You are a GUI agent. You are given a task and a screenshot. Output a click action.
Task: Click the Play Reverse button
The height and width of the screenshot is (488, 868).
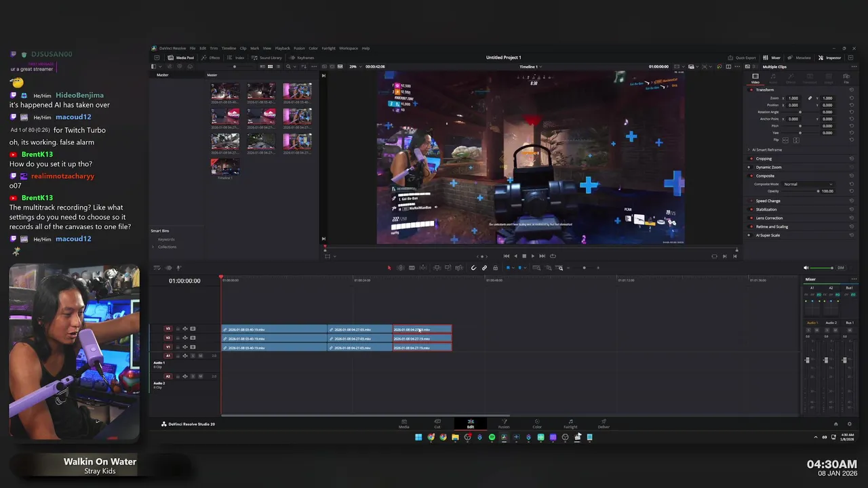[x=515, y=256]
